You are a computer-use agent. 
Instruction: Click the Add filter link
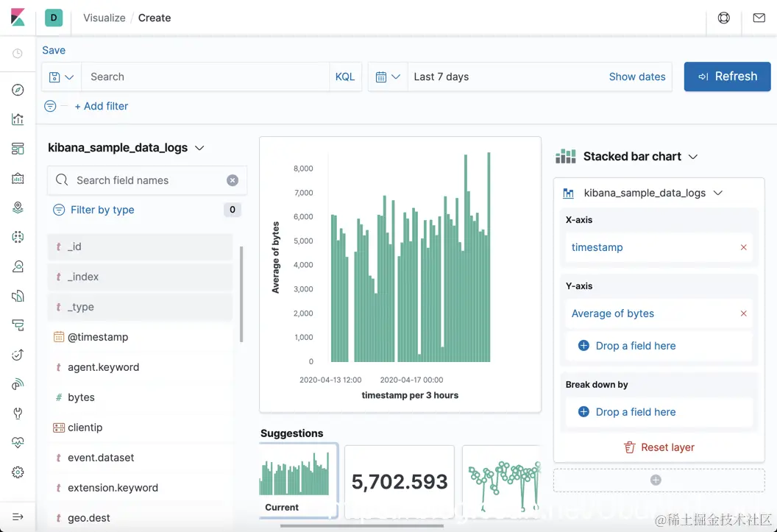point(101,106)
